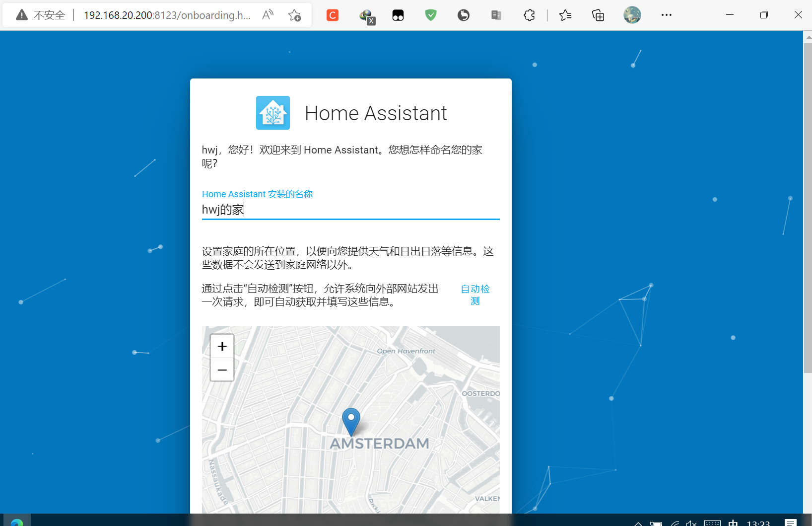
Task: Add this page to favorites
Action: 295,15
